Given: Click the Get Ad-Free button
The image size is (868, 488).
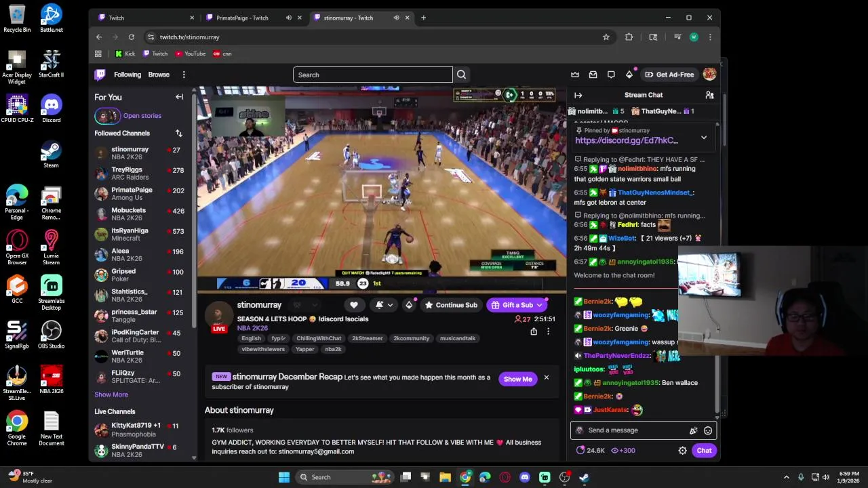Looking at the screenshot, I should pyautogui.click(x=669, y=75).
